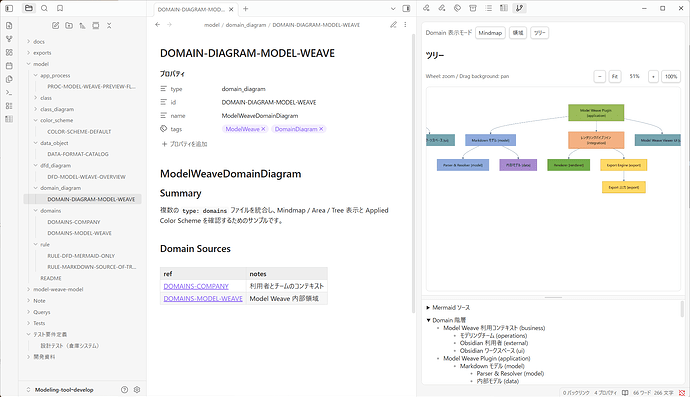Remove the ModelWeave tag

point(263,129)
